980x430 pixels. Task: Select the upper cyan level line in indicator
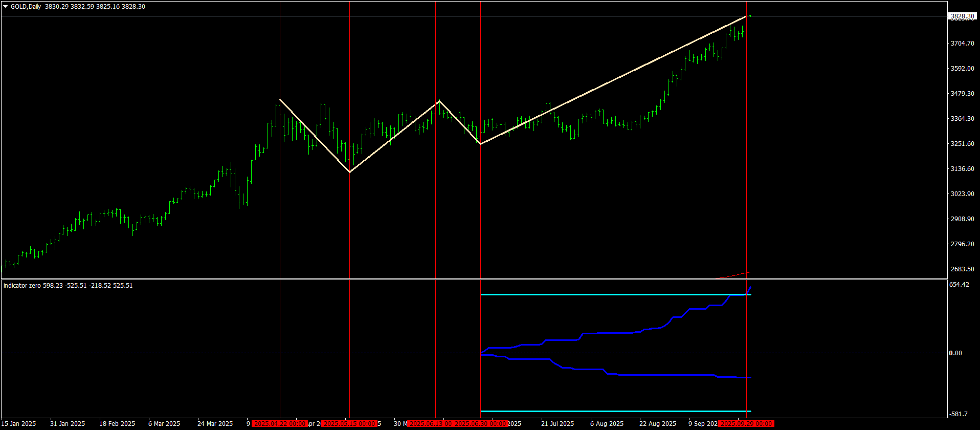click(x=615, y=295)
